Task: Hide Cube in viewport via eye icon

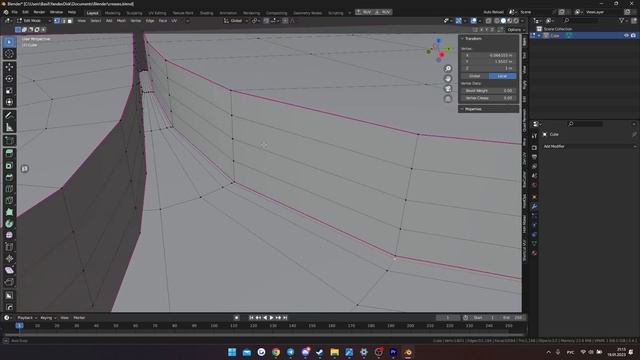Action: pyautogui.click(x=626, y=36)
